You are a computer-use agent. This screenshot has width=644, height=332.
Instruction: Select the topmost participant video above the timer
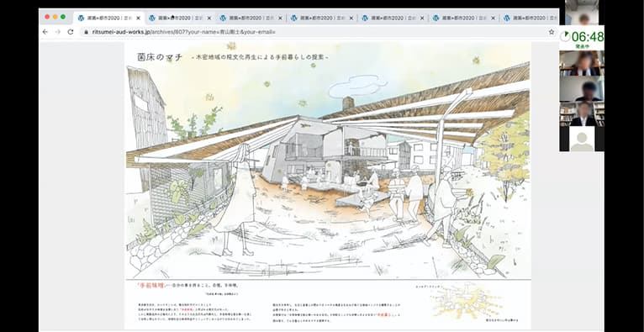point(582,13)
